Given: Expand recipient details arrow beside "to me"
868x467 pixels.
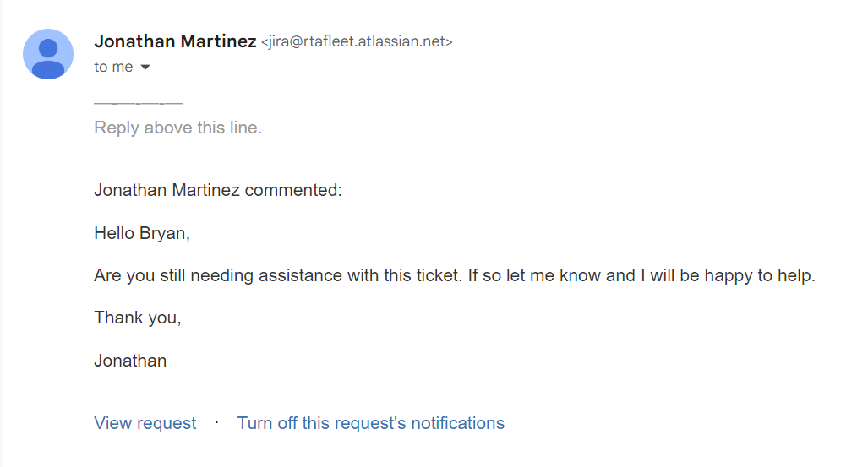Looking at the screenshot, I should (145, 68).
